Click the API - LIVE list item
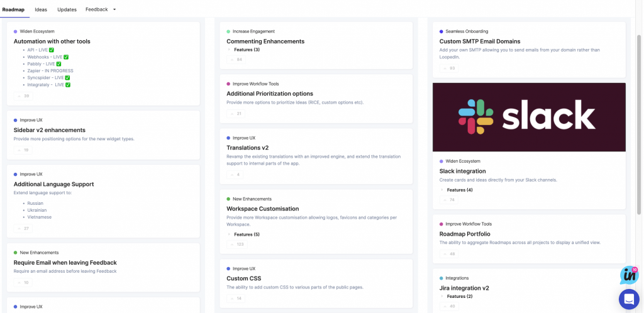Screen dimensions: 644x313 (41, 50)
